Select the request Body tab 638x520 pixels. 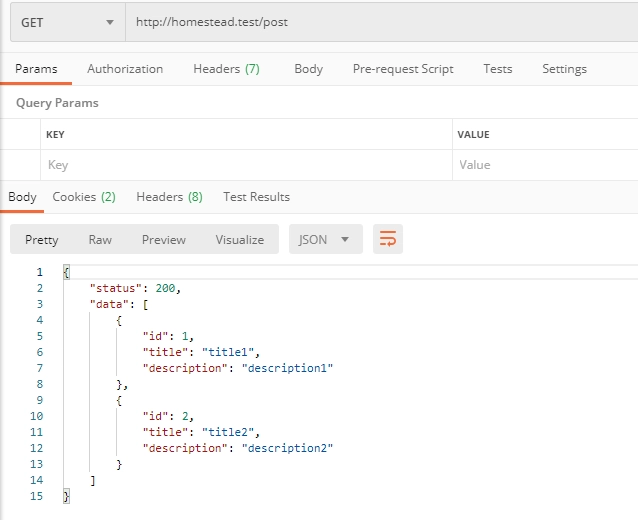pyautogui.click(x=308, y=69)
